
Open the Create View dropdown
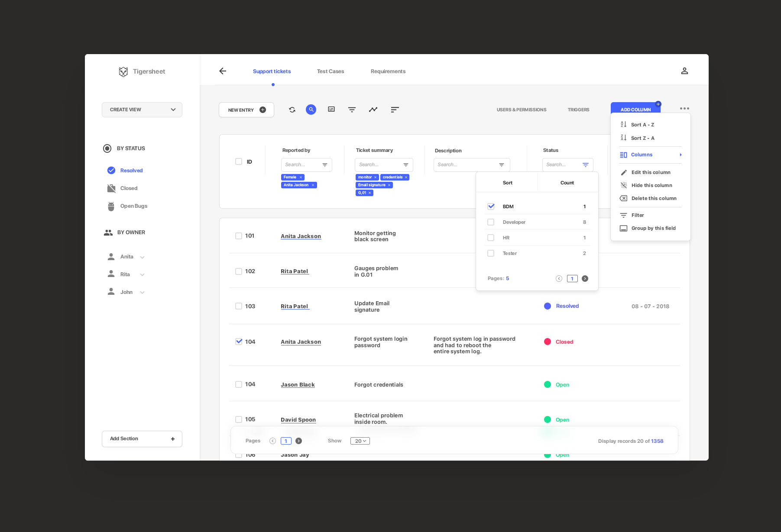click(x=142, y=110)
